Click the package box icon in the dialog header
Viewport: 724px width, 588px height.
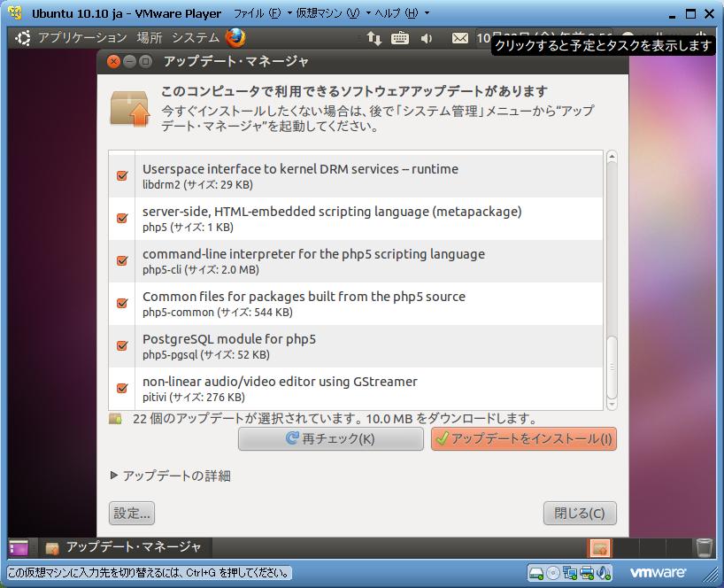(130, 109)
